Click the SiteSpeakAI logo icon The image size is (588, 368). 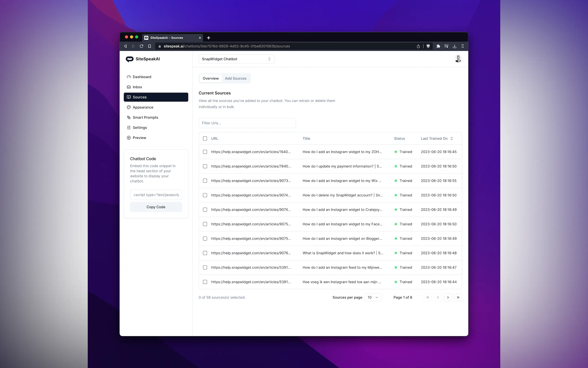[x=129, y=59]
